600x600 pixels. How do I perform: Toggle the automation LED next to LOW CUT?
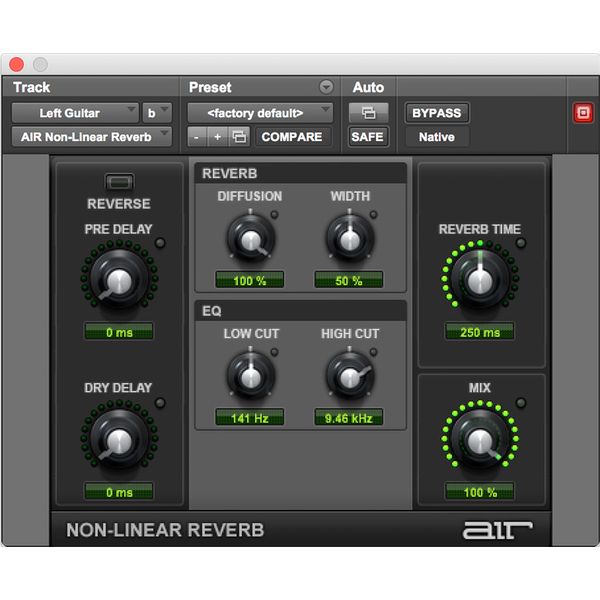[x=274, y=352]
